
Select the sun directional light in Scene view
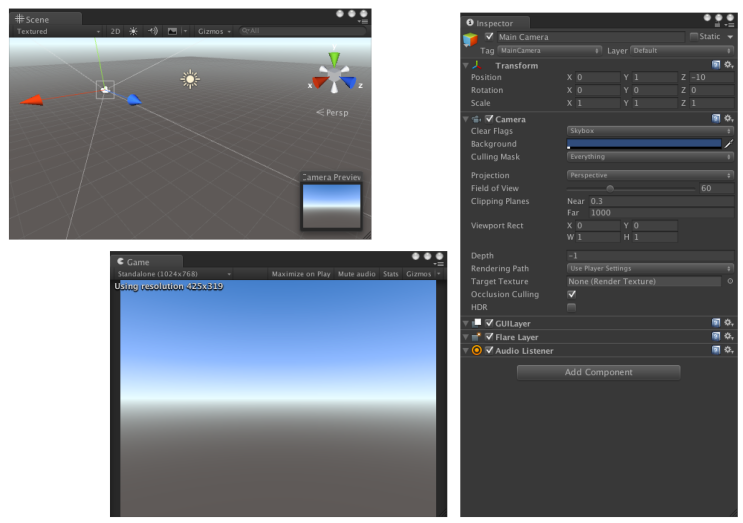click(x=190, y=79)
